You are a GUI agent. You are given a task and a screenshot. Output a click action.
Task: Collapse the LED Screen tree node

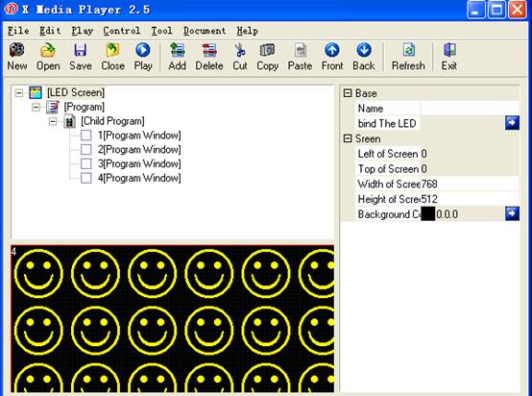tap(19, 92)
